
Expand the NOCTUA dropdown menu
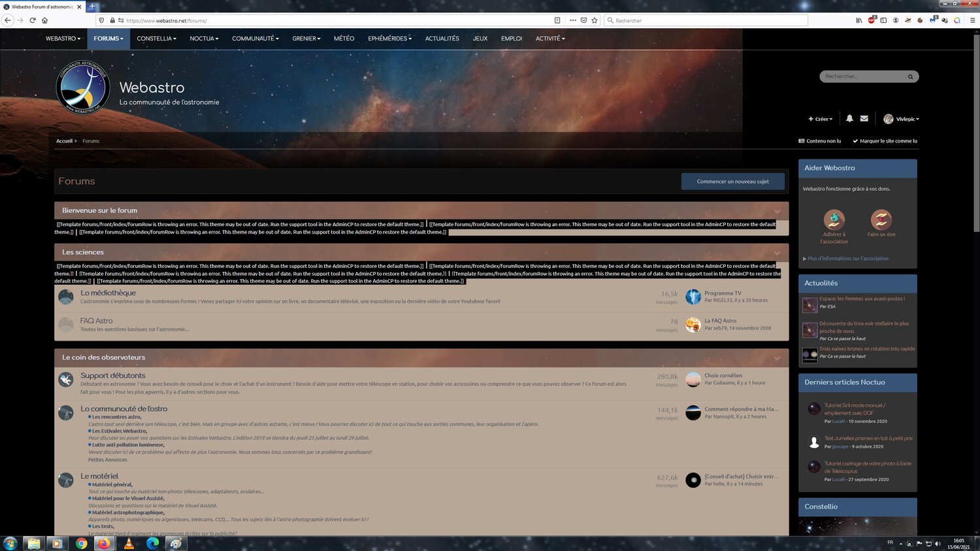click(204, 39)
